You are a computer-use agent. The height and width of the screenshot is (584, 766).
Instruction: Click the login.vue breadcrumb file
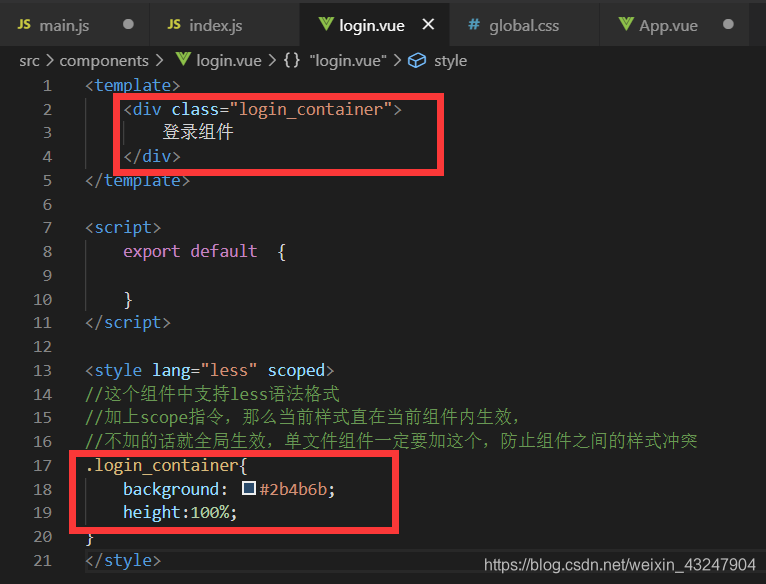click(x=229, y=61)
